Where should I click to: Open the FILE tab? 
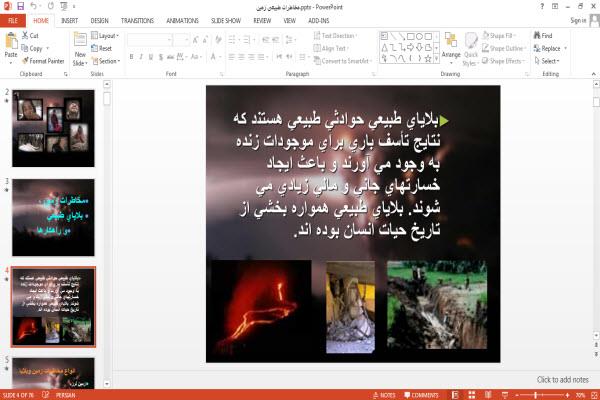click(13, 21)
